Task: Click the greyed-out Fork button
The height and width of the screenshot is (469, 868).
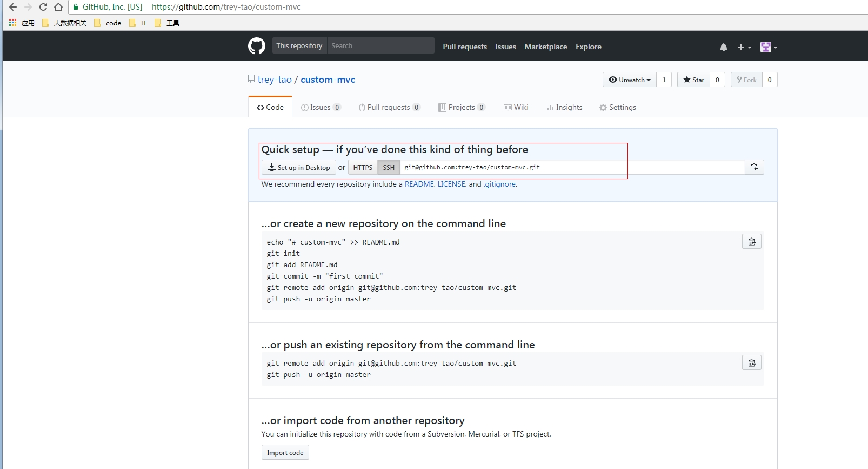Action: 746,80
